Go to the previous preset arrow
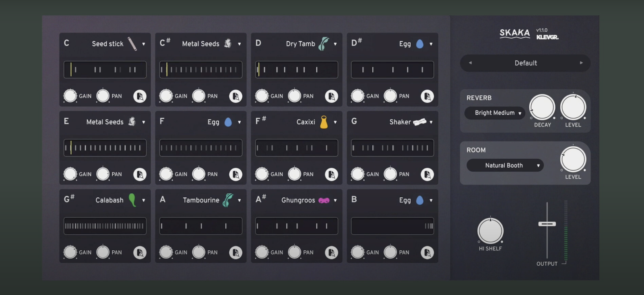Image resolution: width=644 pixels, height=295 pixels. point(470,63)
